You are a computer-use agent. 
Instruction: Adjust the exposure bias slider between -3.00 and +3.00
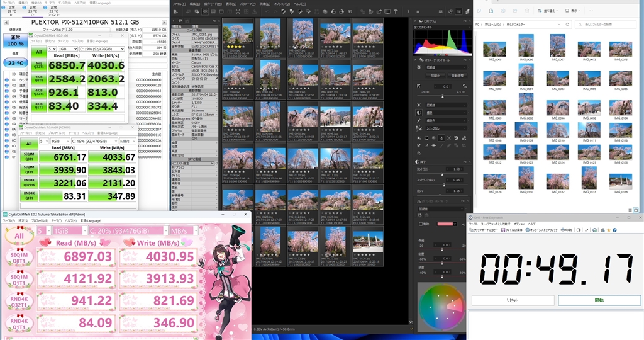click(443, 96)
